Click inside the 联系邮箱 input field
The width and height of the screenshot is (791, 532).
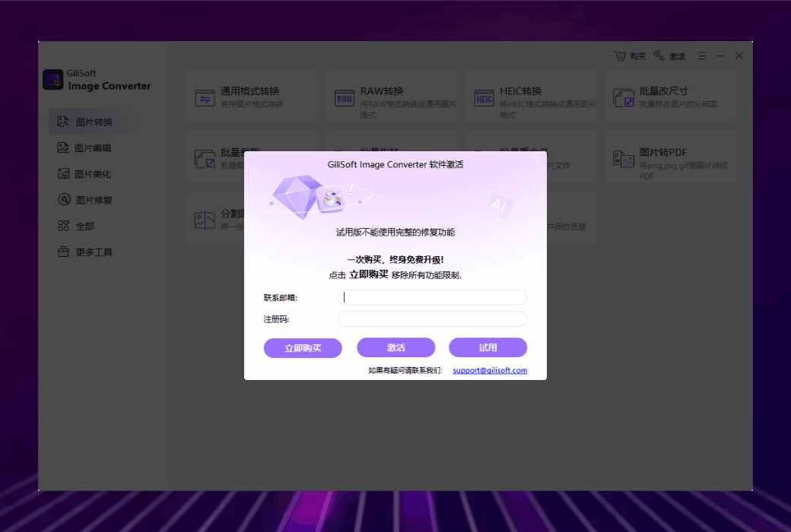pos(432,297)
